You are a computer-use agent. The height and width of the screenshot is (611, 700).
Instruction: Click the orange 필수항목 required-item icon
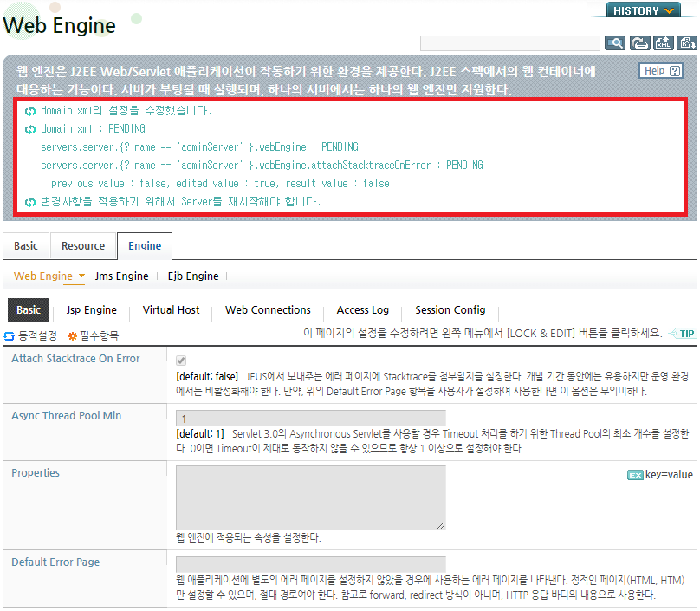[x=72, y=336]
